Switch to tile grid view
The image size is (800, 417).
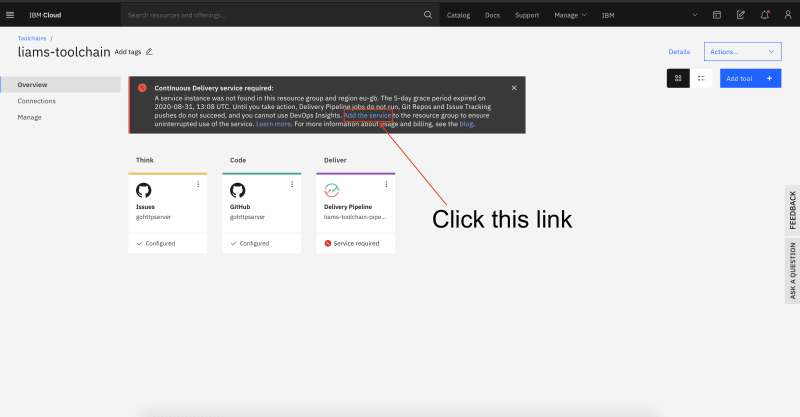[678, 78]
